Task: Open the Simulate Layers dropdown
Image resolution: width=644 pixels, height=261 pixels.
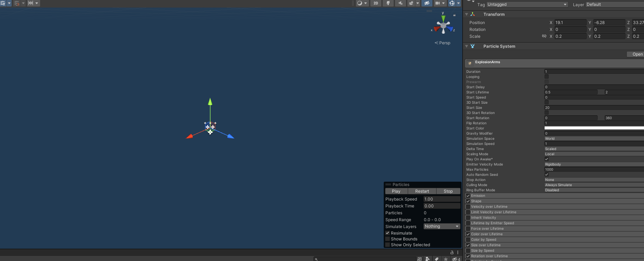Action: point(442,226)
